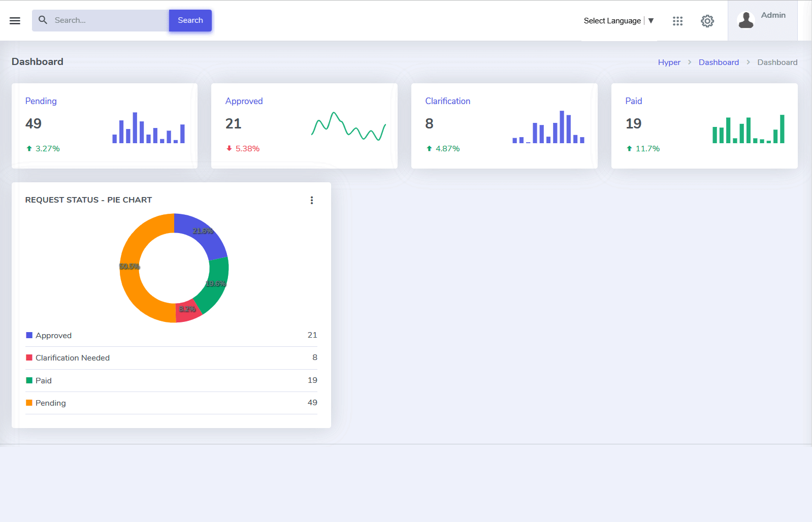
Task: Click the blue Approved legend swatch
Action: tap(29, 335)
